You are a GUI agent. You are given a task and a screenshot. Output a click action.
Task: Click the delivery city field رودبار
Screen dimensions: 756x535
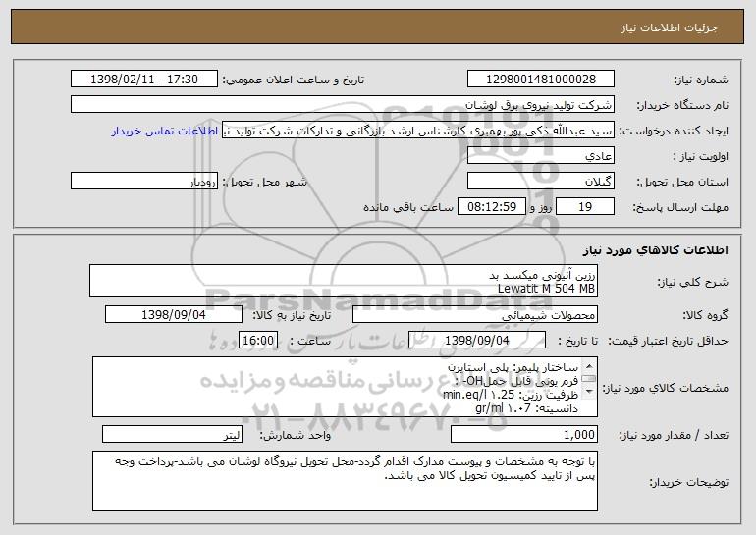coord(144,182)
